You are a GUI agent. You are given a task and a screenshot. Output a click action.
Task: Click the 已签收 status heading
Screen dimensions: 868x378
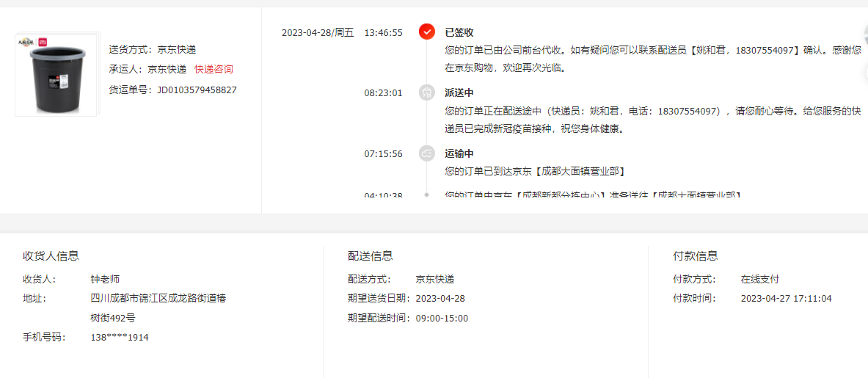(459, 32)
